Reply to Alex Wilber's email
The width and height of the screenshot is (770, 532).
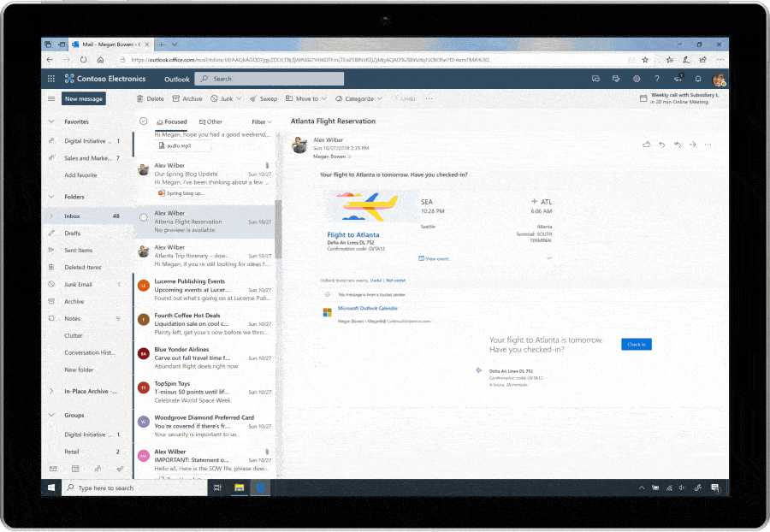[661, 145]
